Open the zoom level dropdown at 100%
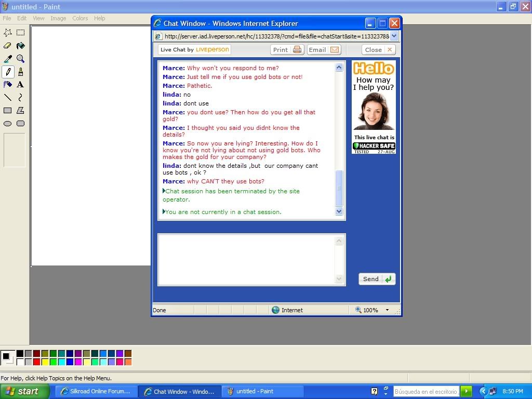The height and width of the screenshot is (399, 532). (x=387, y=310)
